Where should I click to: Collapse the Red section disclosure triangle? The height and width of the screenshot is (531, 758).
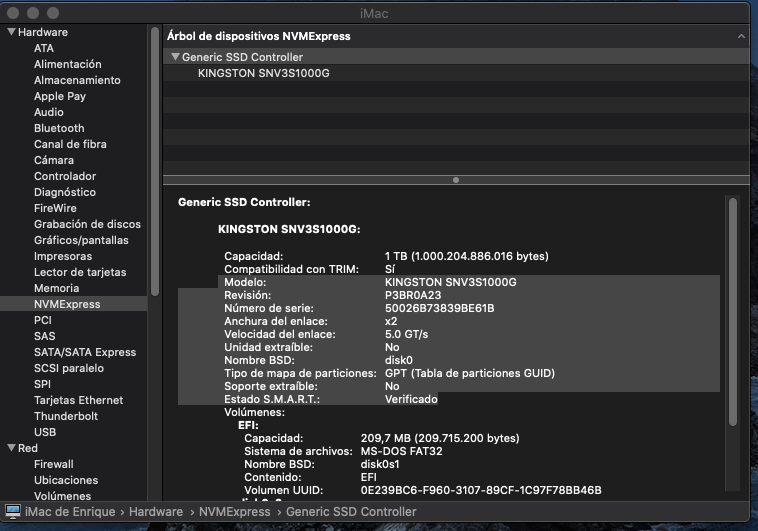pyautogui.click(x=11, y=448)
